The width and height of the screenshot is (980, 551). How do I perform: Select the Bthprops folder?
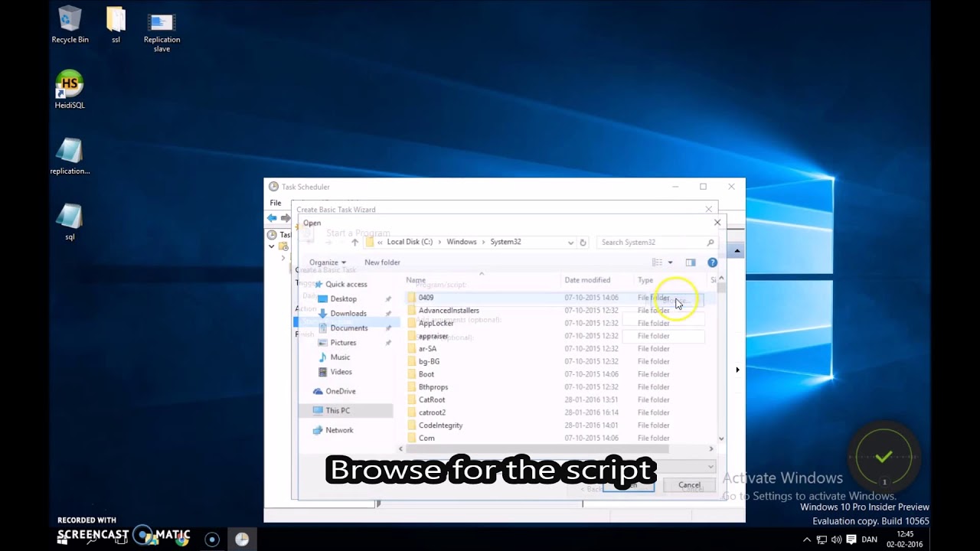(433, 387)
